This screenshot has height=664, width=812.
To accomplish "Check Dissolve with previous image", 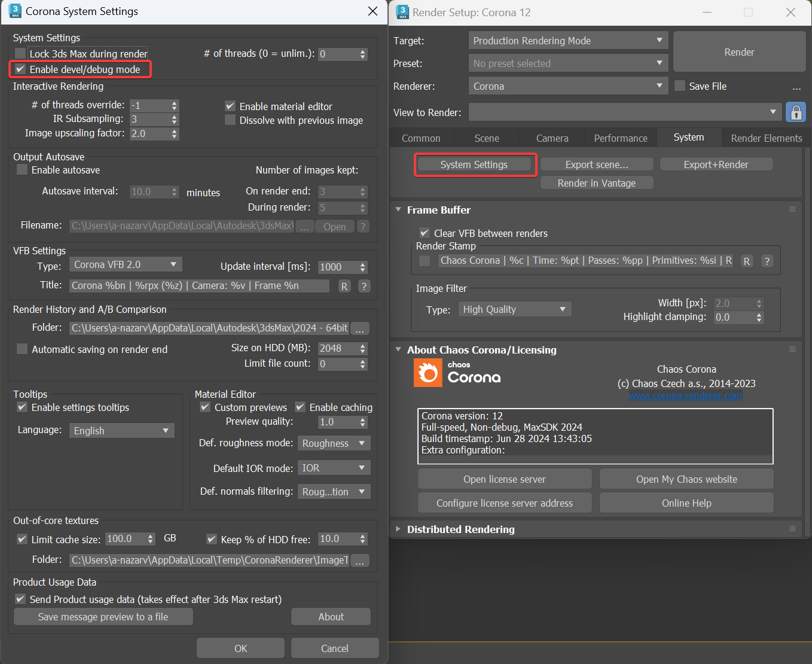I will click(x=230, y=120).
